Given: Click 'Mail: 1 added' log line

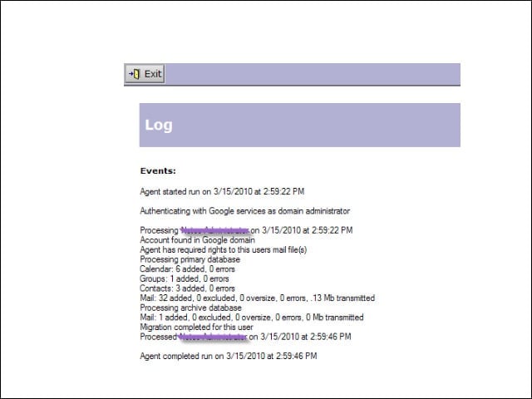Looking at the screenshot, I should tap(251, 318).
